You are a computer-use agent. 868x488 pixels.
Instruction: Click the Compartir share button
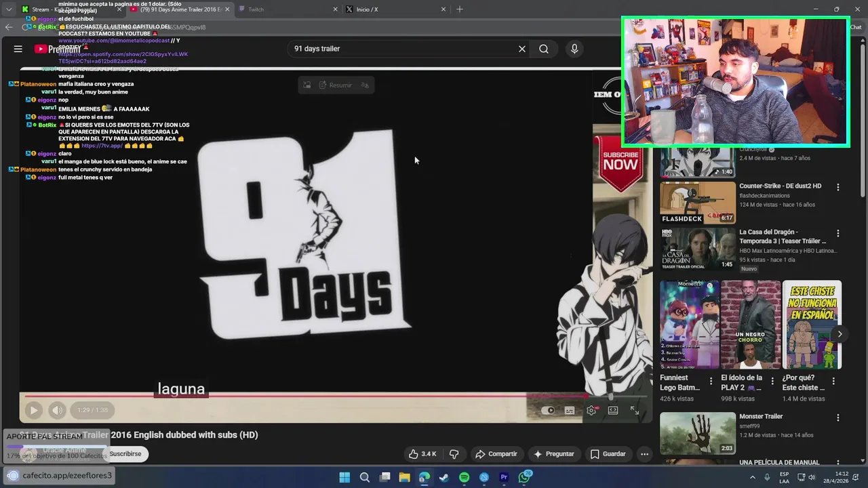[x=496, y=454]
